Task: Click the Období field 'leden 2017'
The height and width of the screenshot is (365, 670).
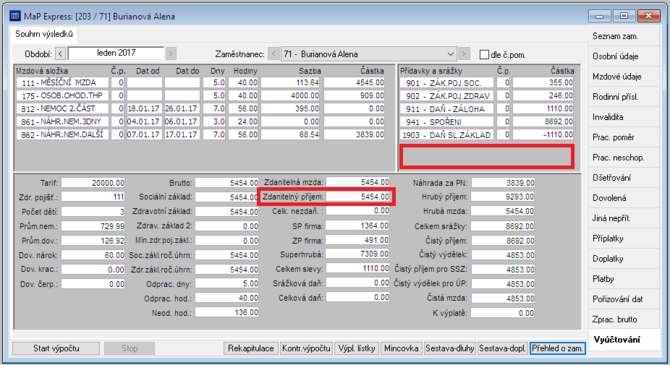Action: click(116, 53)
